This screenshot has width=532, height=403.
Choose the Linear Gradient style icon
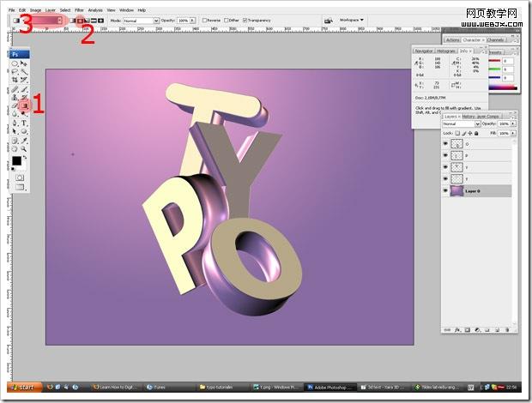pos(73,21)
